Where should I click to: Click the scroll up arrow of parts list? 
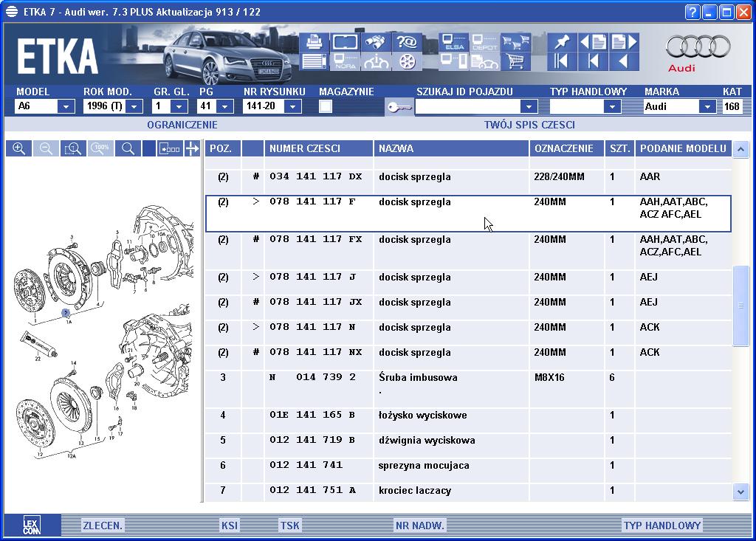click(740, 150)
